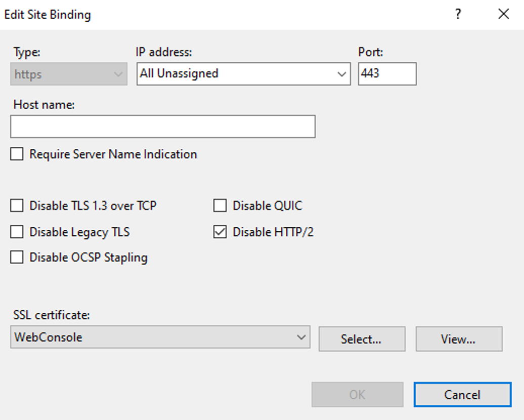Click the https Type dropdown
The height and width of the screenshot is (420, 524).
point(69,74)
